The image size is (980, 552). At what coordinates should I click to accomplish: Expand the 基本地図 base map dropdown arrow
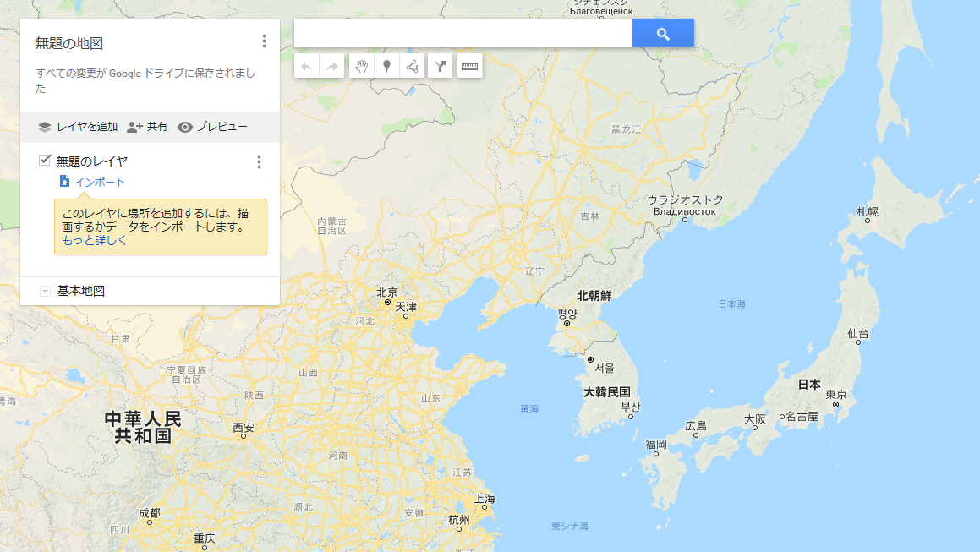[44, 292]
